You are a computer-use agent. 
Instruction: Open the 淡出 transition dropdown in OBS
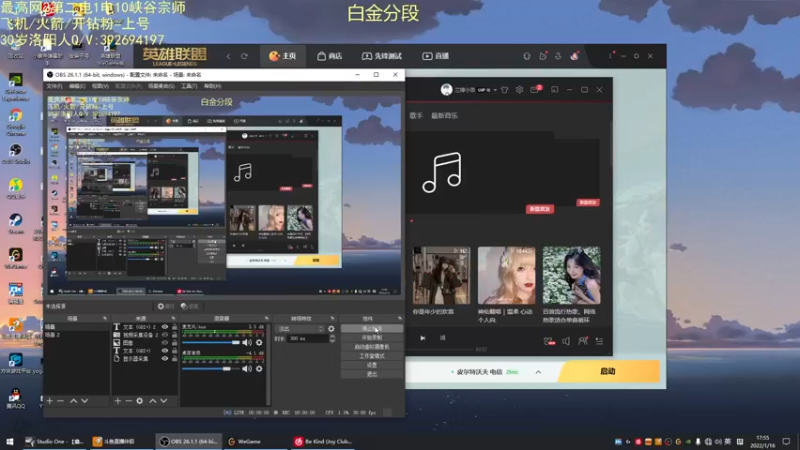coord(299,329)
